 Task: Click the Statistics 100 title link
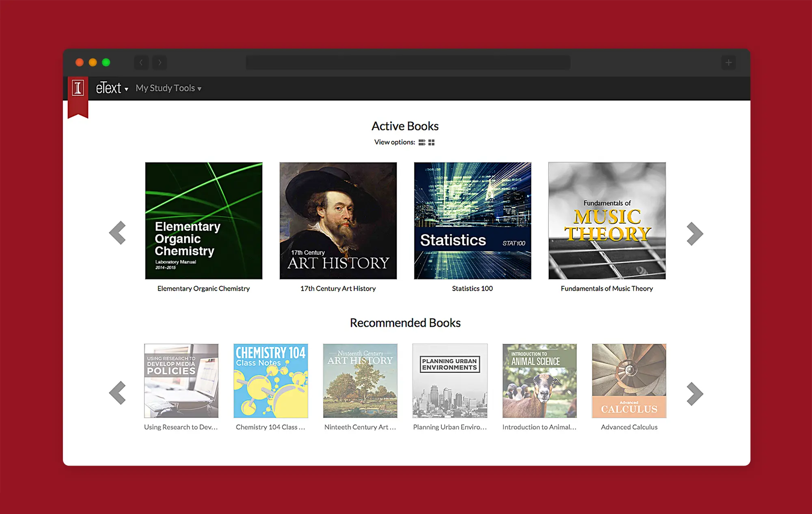pyautogui.click(x=472, y=288)
